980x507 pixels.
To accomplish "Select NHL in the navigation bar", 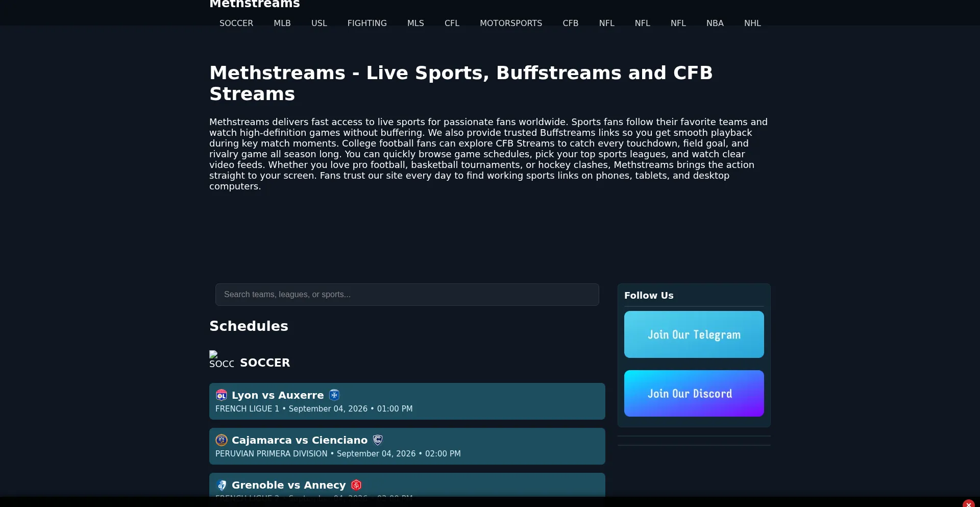I will (x=752, y=23).
